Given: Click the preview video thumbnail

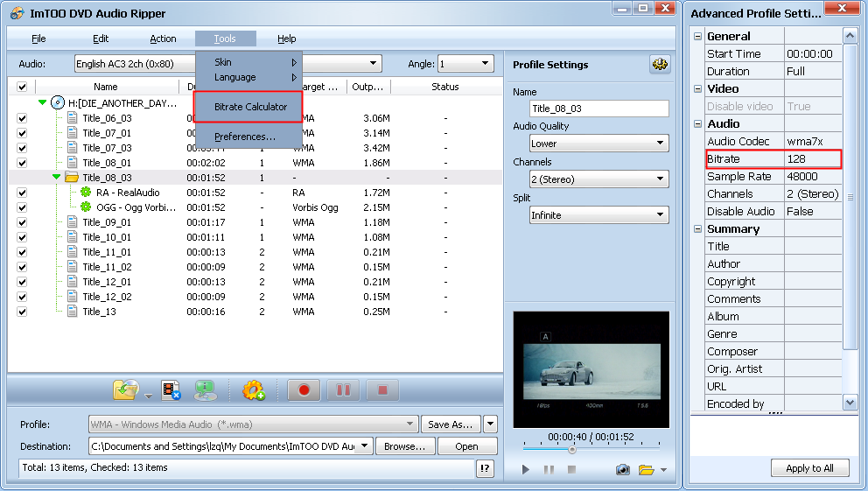Looking at the screenshot, I should point(591,369).
